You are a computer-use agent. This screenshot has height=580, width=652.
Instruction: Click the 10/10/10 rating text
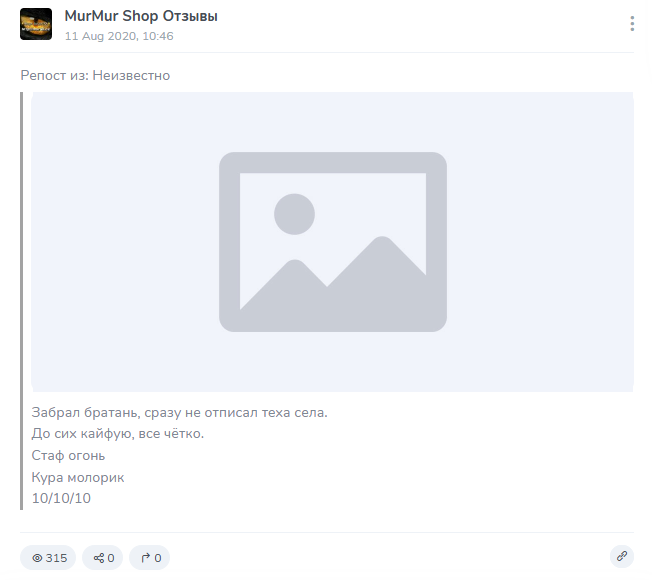click(61, 498)
